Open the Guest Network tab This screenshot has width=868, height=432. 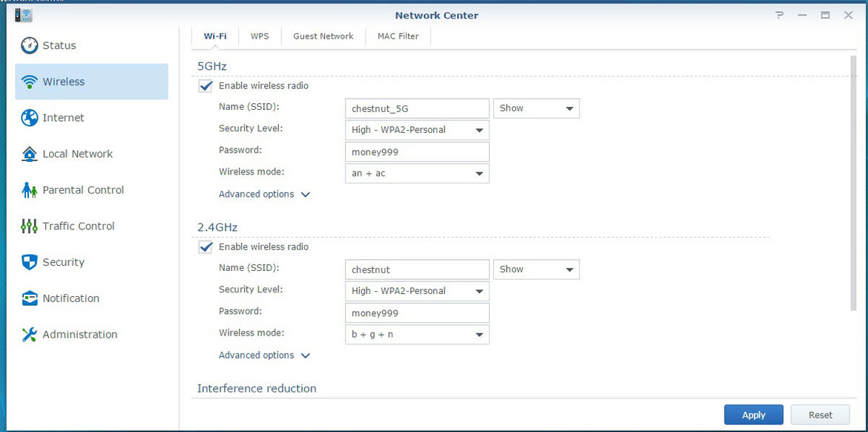[x=323, y=36]
